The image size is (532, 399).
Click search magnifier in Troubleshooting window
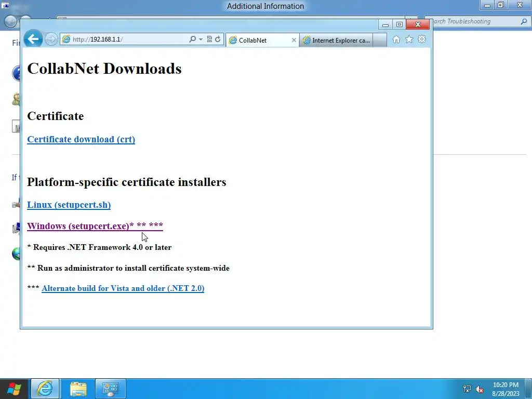pos(524,21)
